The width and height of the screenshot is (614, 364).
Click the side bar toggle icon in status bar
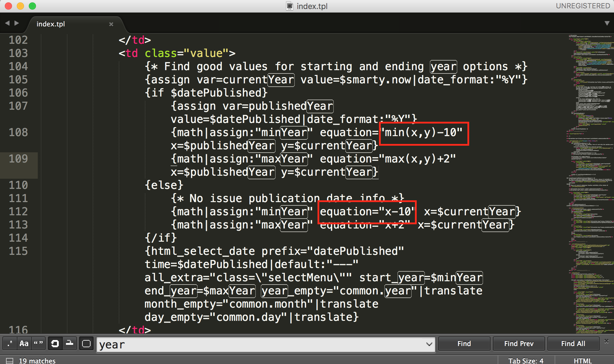click(10, 360)
